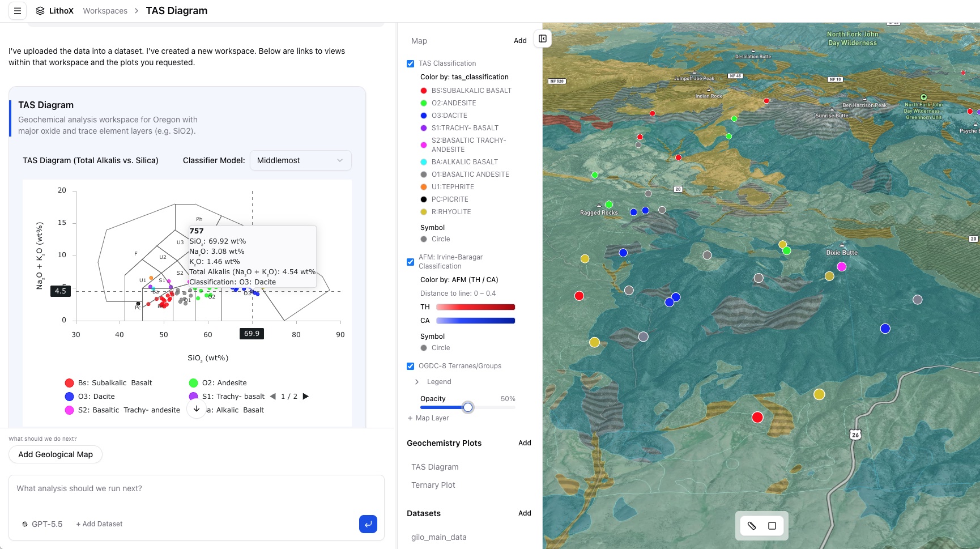980x549 pixels.
Task: Click + Add Dataset in chat box
Action: point(99,524)
